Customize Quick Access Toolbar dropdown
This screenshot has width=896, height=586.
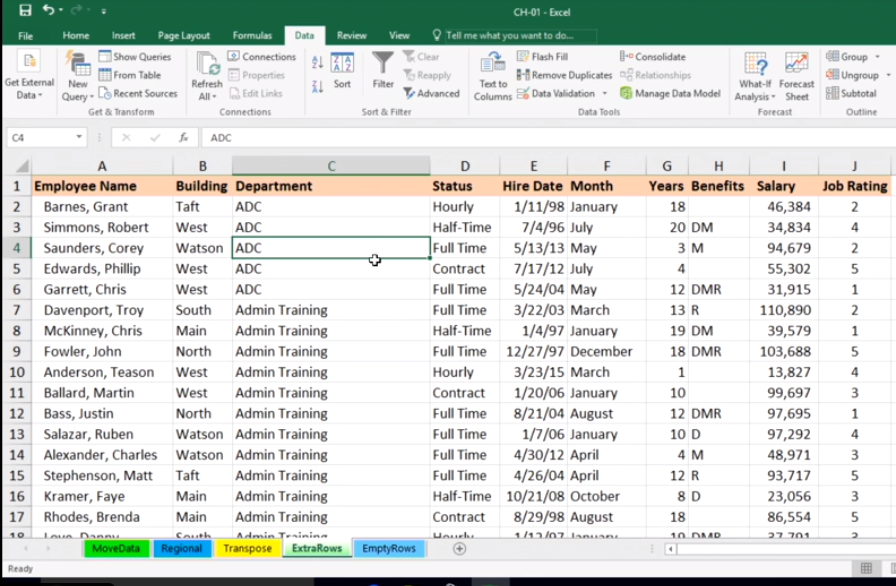tap(103, 11)
